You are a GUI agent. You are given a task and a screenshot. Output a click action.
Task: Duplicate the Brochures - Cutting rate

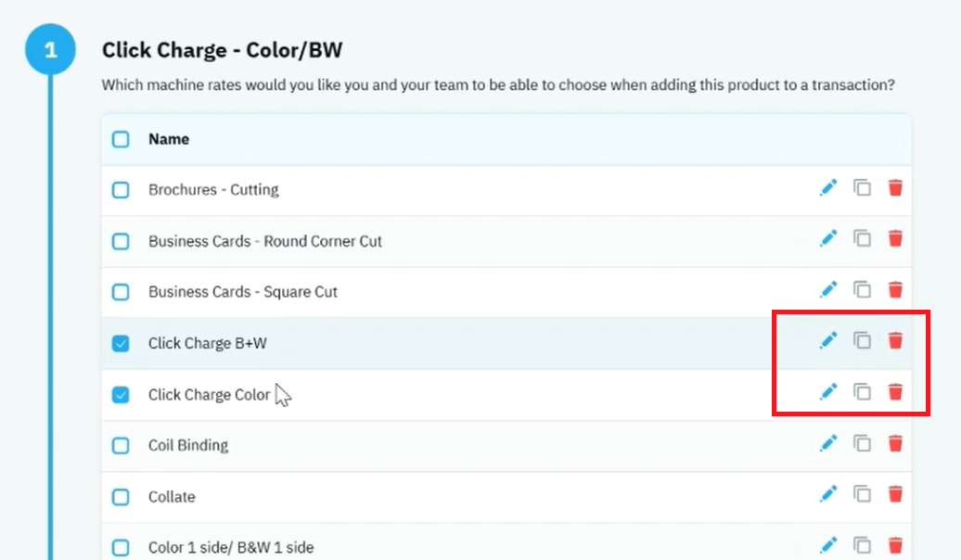click(862, 188)
